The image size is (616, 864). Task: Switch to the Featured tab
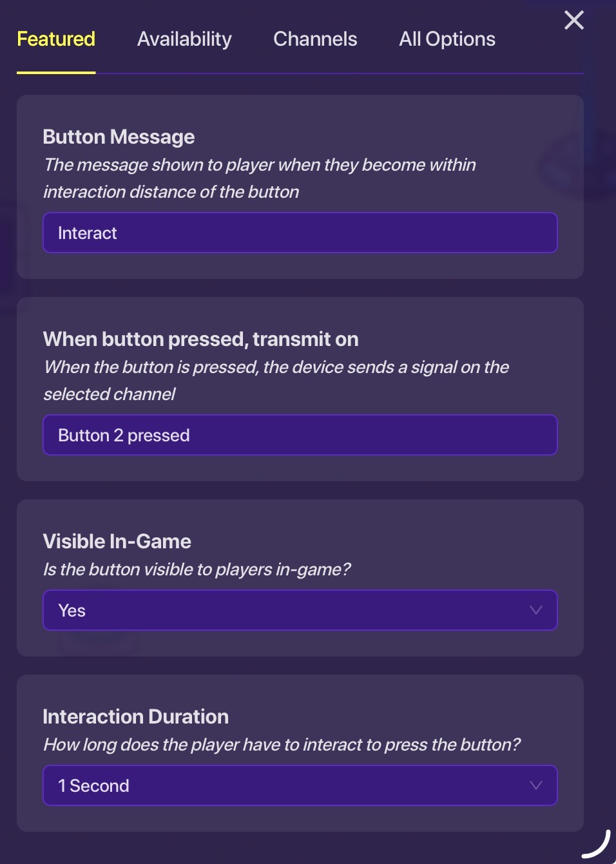[56, 39]
